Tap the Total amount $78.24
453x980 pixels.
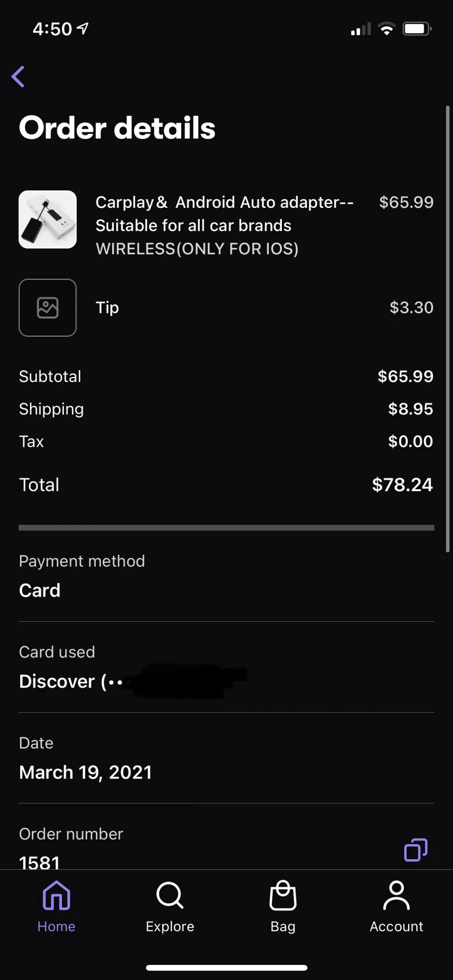pyautogui.click(x=402, y=485)
